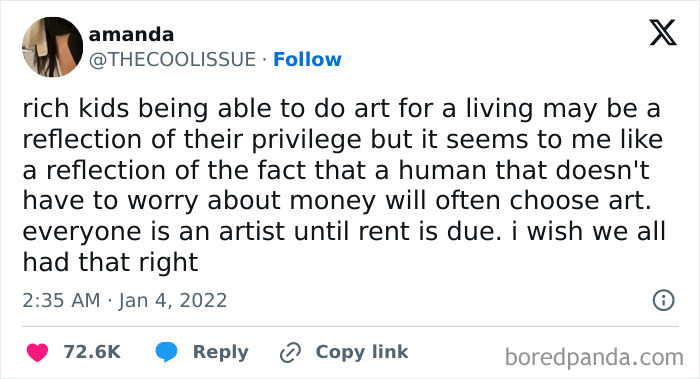Select the Copy link text
The image size is (700, 379).
[x=362, y=352]
